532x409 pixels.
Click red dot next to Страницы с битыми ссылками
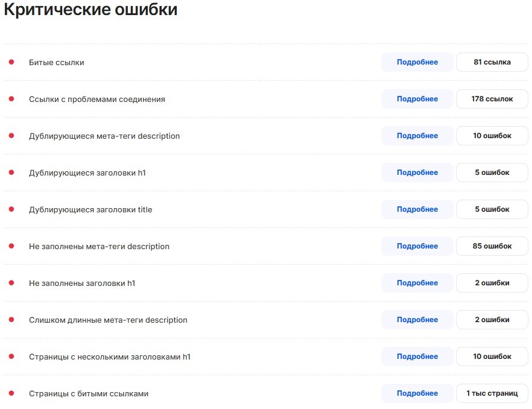click(11, 393)
